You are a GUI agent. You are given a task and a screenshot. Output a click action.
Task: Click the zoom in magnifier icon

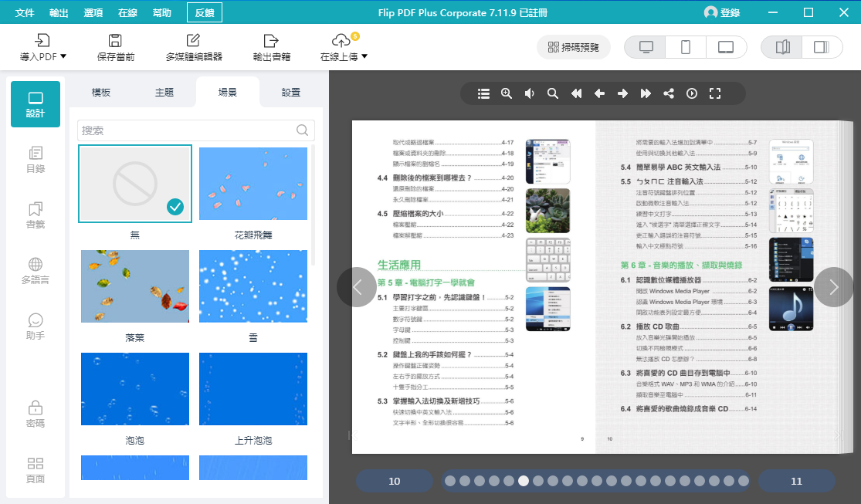pyautogui.click(x=507, y=93)
